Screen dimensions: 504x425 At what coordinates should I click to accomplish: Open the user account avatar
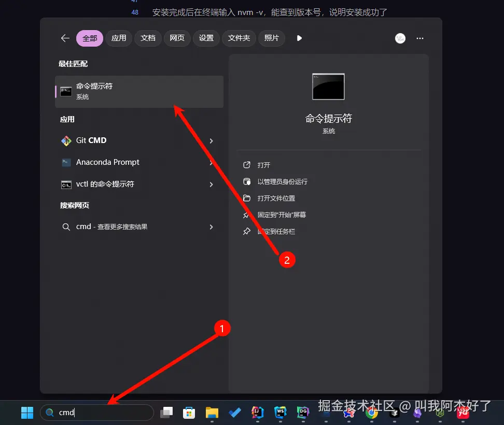[400, 38]
